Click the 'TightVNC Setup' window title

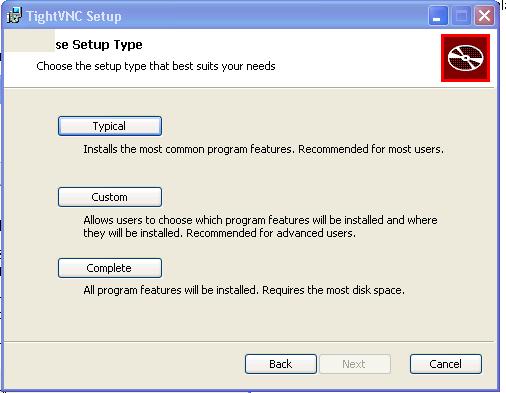click(74, 16)
